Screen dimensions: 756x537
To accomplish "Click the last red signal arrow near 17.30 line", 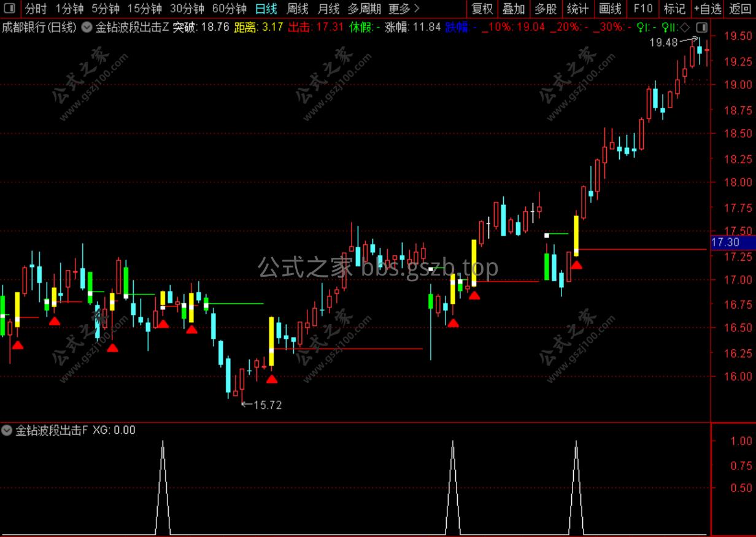I will tap(576, 265).
